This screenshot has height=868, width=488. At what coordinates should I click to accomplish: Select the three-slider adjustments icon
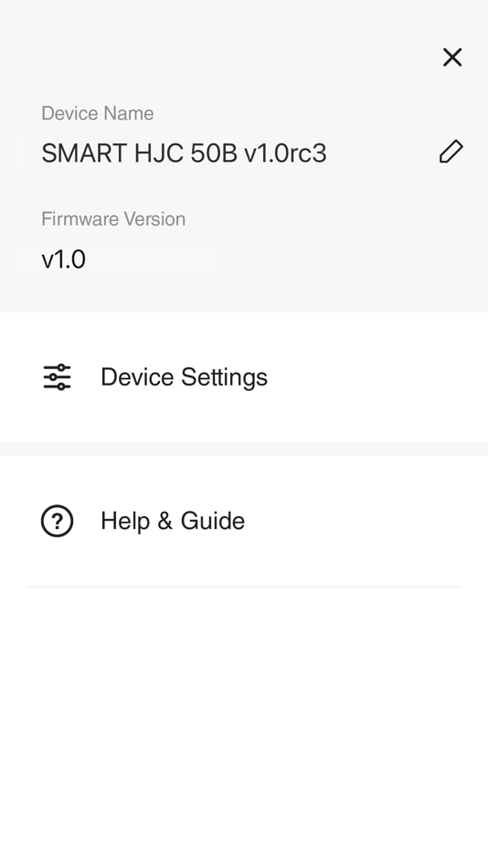pos(57,377)
